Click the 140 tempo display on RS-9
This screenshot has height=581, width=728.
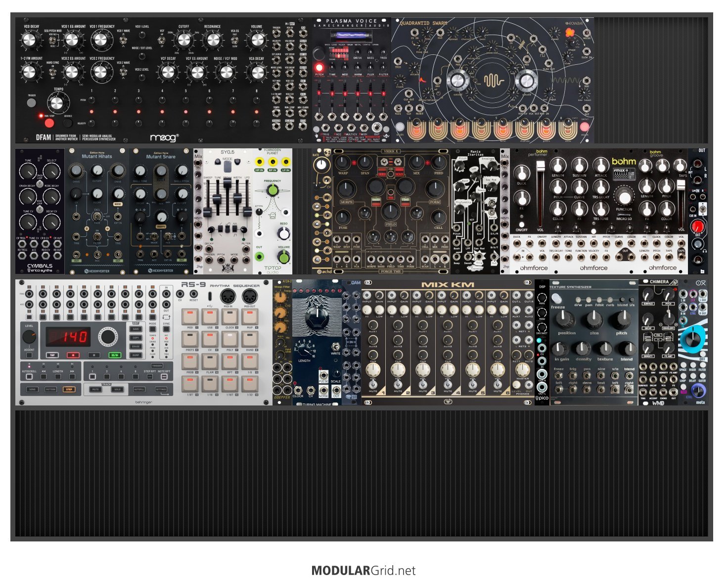(68, 337)
